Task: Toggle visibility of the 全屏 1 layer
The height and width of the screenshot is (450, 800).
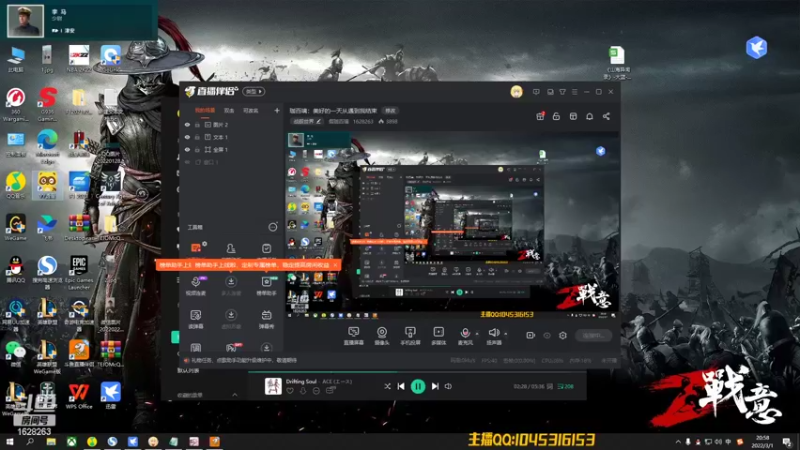Action: 187,149
